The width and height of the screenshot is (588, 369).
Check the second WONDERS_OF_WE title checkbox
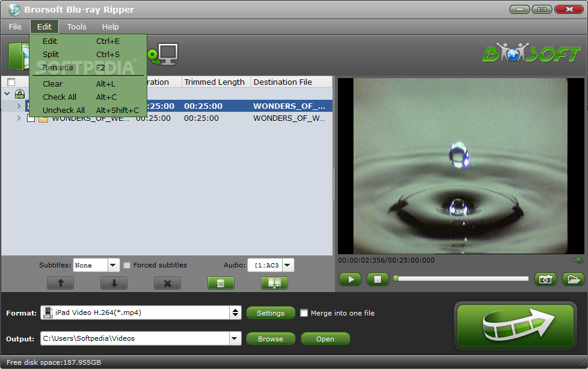[x=31, y=118]
